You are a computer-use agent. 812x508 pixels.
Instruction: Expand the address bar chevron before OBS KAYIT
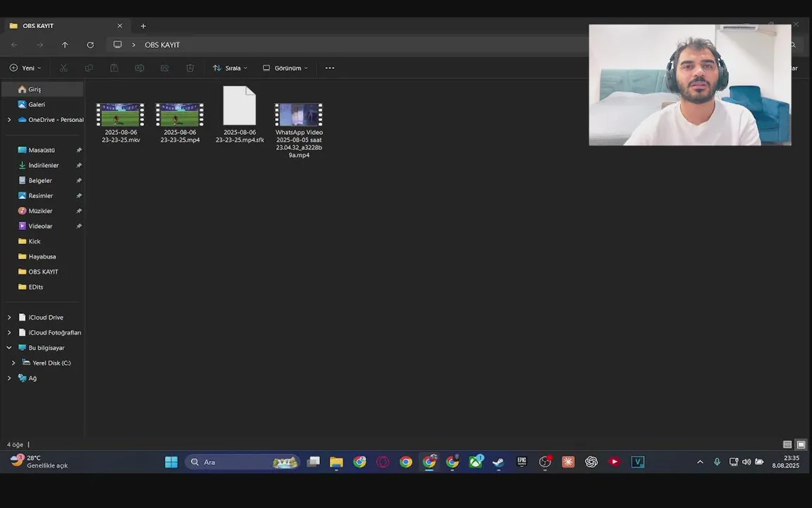click(134, 45)
